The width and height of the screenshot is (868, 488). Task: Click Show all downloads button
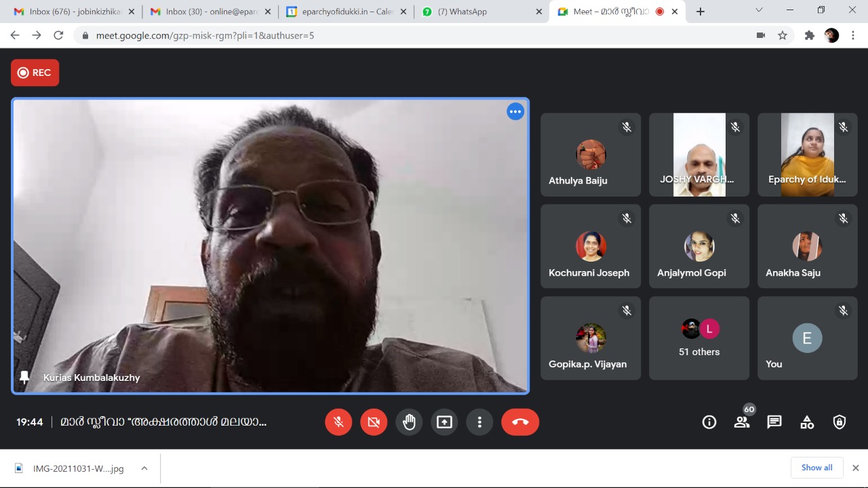pyautogui.click(x=816, y=468)
